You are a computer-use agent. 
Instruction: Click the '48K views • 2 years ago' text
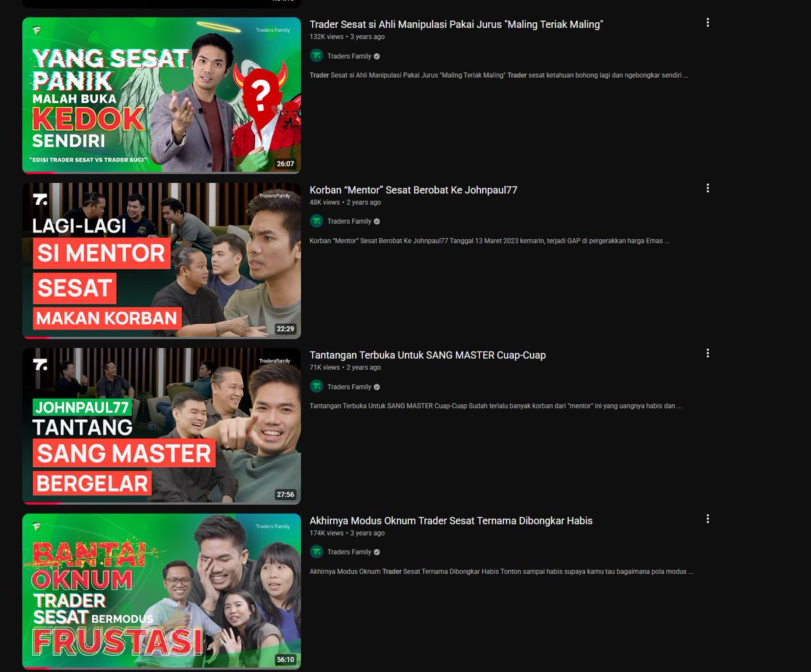[345, 202]
